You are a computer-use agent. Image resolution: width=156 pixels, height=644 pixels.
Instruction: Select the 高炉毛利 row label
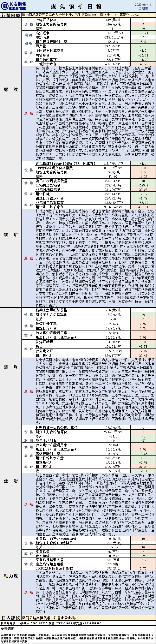coord(43,33)
